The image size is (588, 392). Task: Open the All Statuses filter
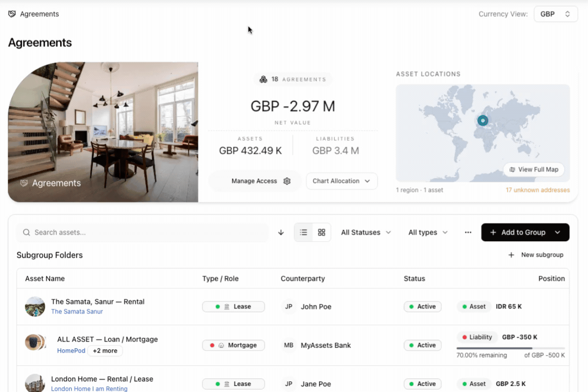pyautogui.click(x=366, y=233)
